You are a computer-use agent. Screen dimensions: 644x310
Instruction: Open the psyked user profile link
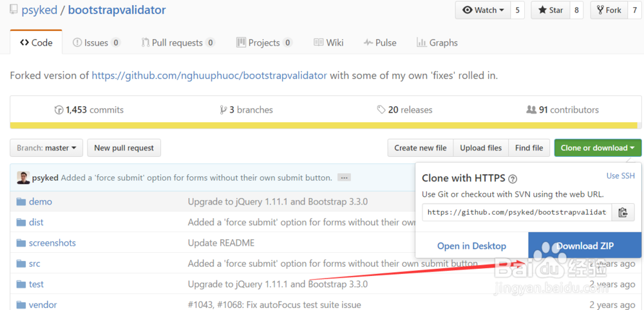pyautogui.click(x=39, y=10)
